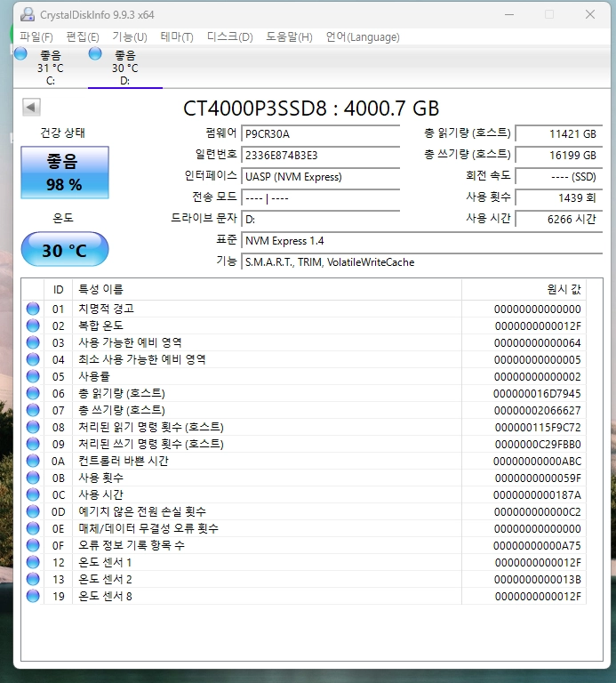
Task: Select row 08 처리된 읽기 명령 횟수 (호스트)
Action: pyautogui.click(x=304, y=427)
